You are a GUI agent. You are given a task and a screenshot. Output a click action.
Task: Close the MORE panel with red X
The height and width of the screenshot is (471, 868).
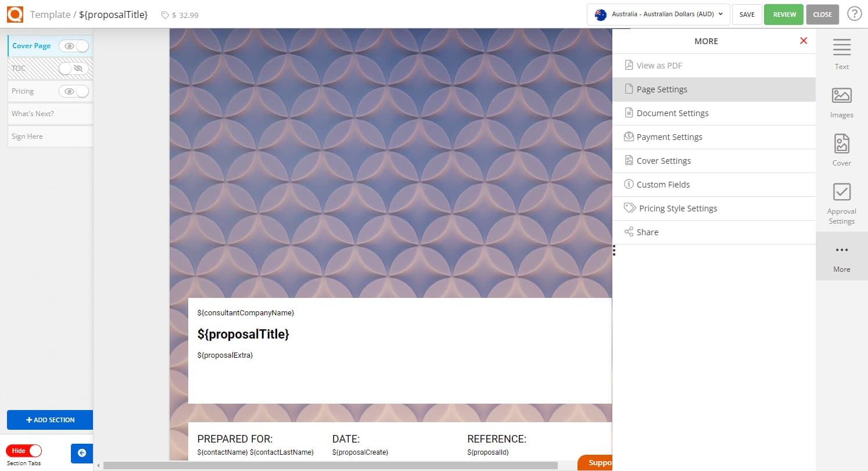tap(804, 41)
